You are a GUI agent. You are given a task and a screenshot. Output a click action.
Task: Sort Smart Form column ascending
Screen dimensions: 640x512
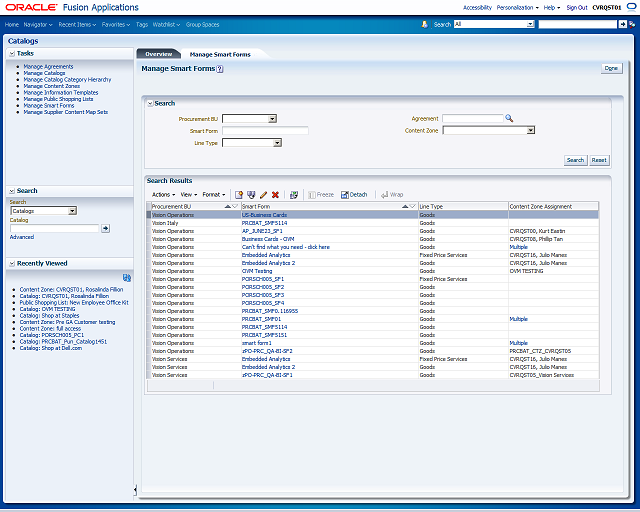[405, 207]
